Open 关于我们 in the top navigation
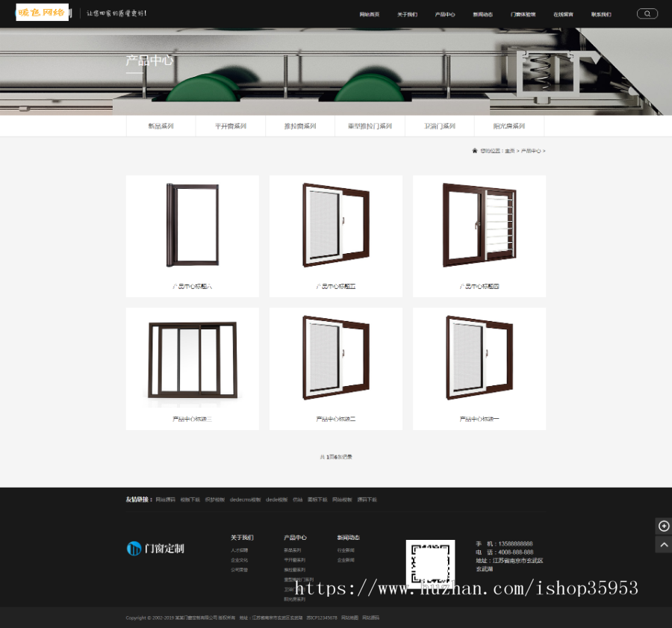 407,14
